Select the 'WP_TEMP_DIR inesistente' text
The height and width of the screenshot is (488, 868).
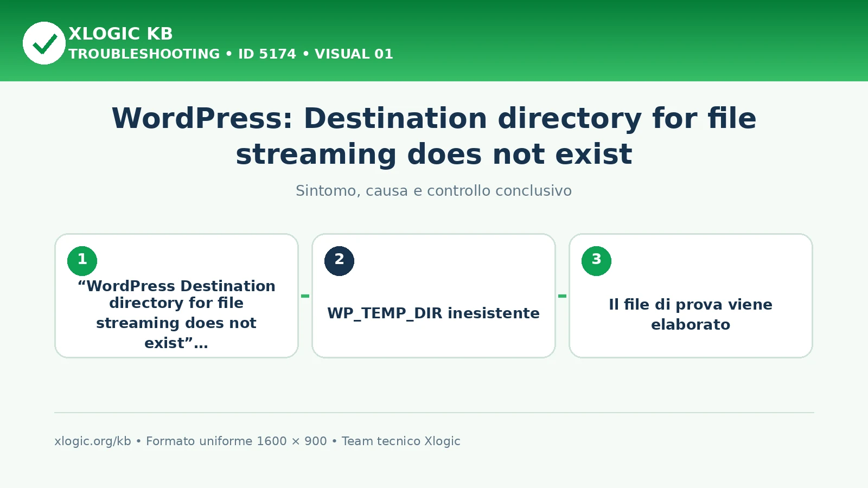click(433, 313)
